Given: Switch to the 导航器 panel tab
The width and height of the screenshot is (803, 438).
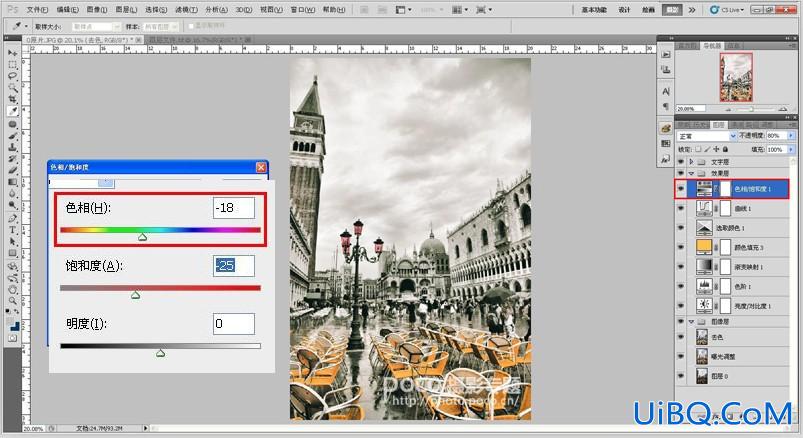Looking at the screenshot, I should 711,46.
